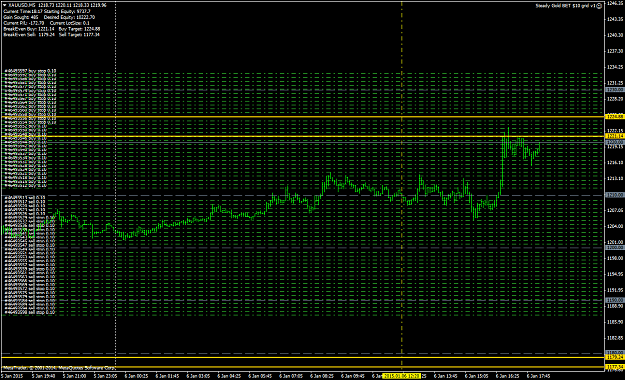Viewport: 625px width, 380px height.
Task: Click the 'Current Time 18:17 Starting Equity' line
Action: (x=47, y=12)
